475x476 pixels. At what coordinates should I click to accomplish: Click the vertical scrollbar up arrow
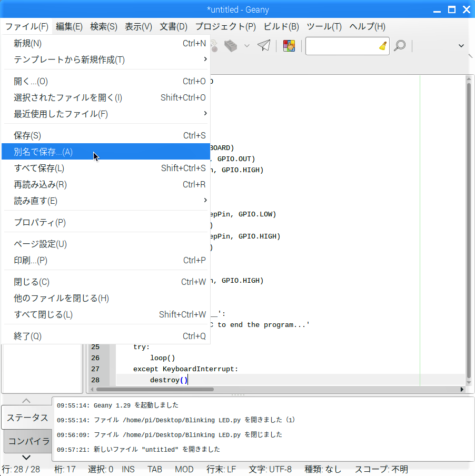point(469,79)
